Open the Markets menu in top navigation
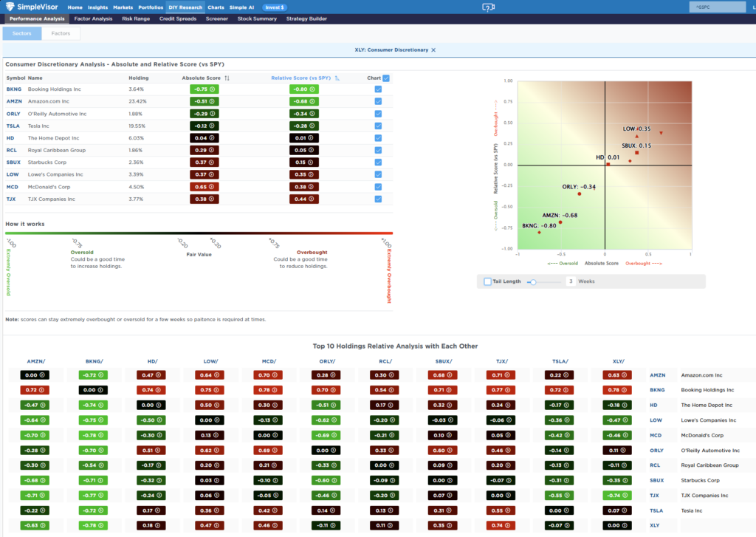The width and height of the screenshot is (756, 537). pos(123,7)
